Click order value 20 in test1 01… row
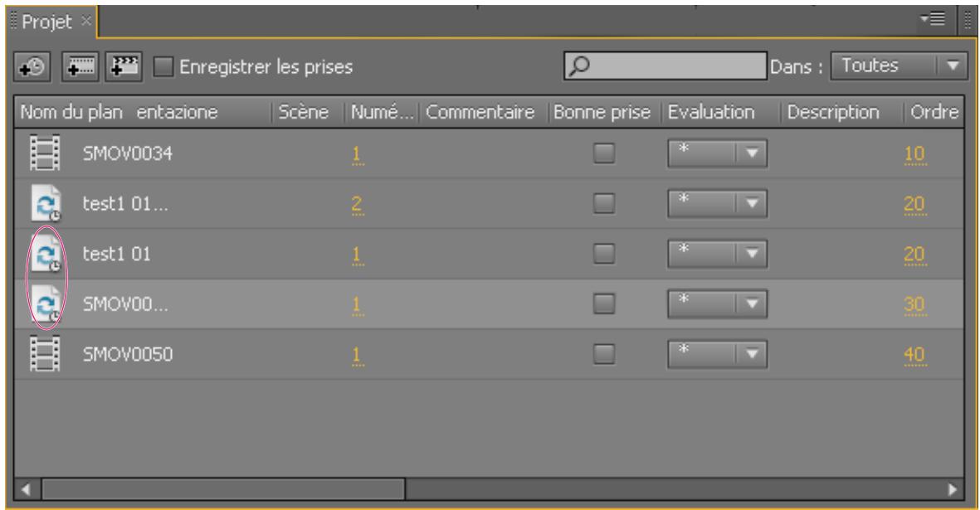This screenshot has height=510, width=980. [x=915, y=204]
